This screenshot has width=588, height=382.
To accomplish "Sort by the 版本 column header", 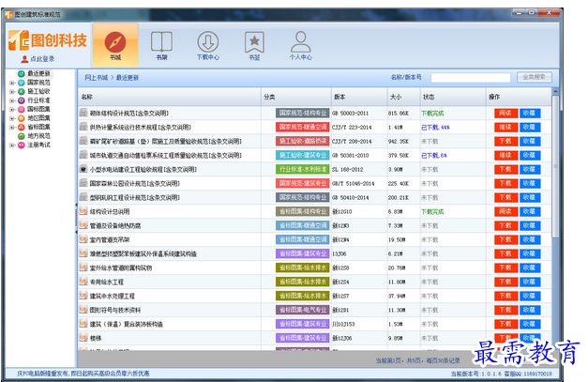I will point(359,97).
